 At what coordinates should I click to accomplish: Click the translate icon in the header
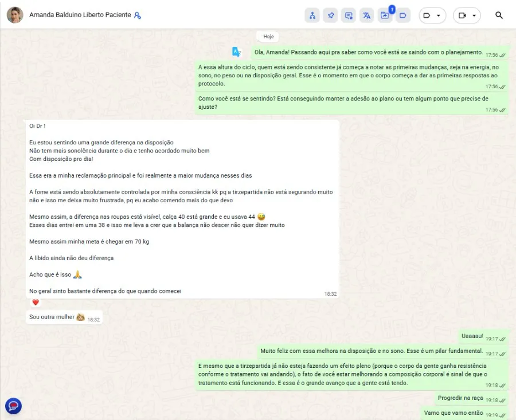tap(366, 15)
